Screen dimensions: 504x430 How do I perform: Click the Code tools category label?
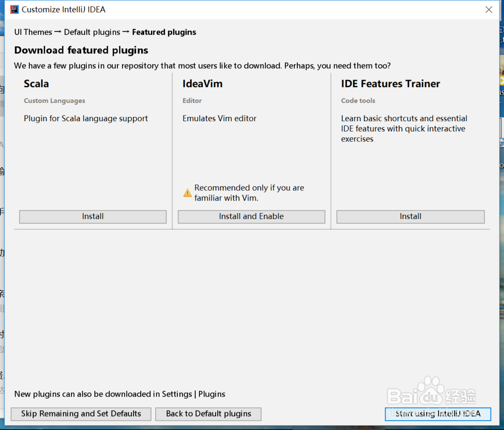pyautogui.click(x=358, y=101)
